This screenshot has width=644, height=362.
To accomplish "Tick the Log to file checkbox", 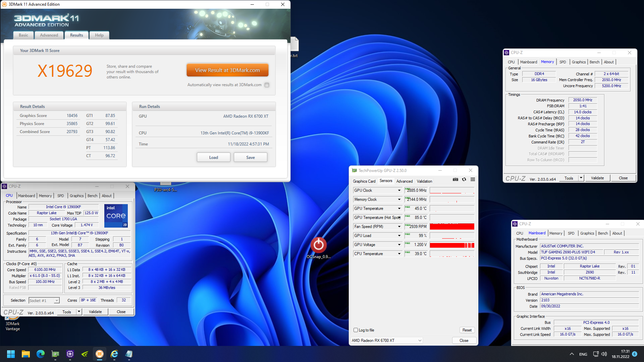I will pyautogui.click(x=356, y=330).
